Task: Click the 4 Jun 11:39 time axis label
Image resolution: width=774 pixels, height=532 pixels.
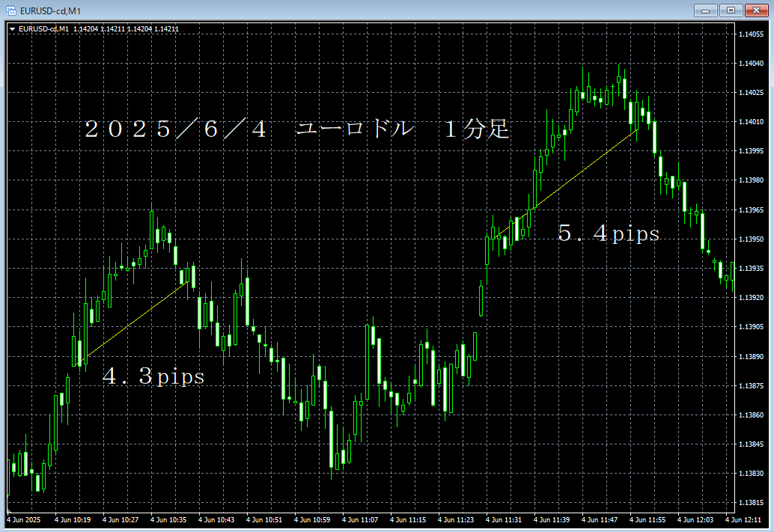Action: click(552, 520)
